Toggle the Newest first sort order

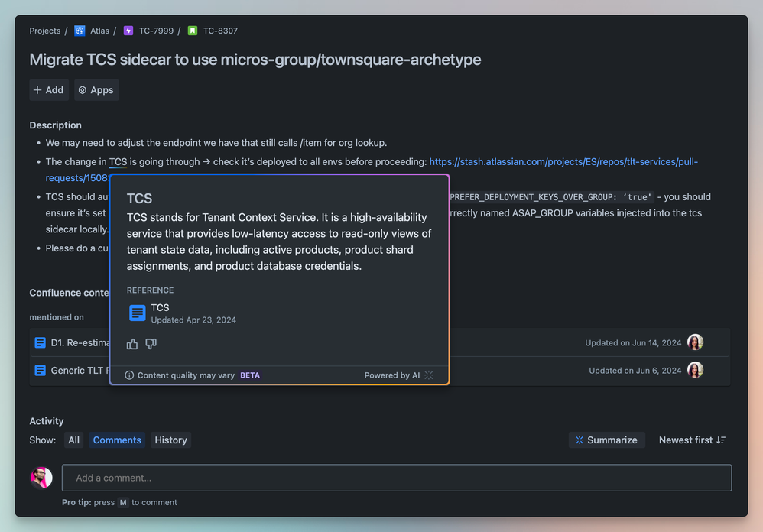692,440
